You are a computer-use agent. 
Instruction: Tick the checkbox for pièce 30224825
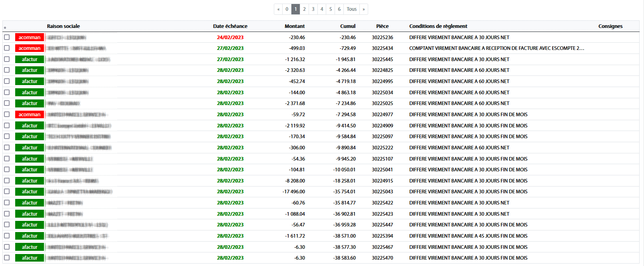coord(7,70)
